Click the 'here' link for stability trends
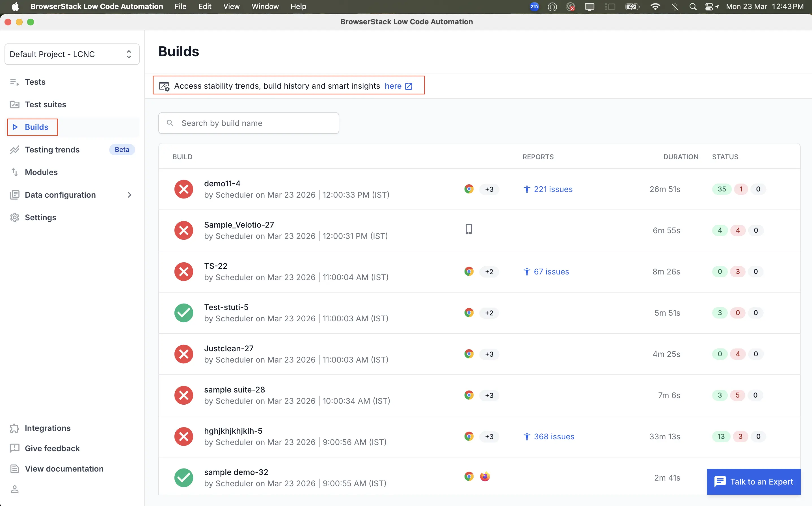The width and height of the screenshot is (812, 506). coord(393,86)
